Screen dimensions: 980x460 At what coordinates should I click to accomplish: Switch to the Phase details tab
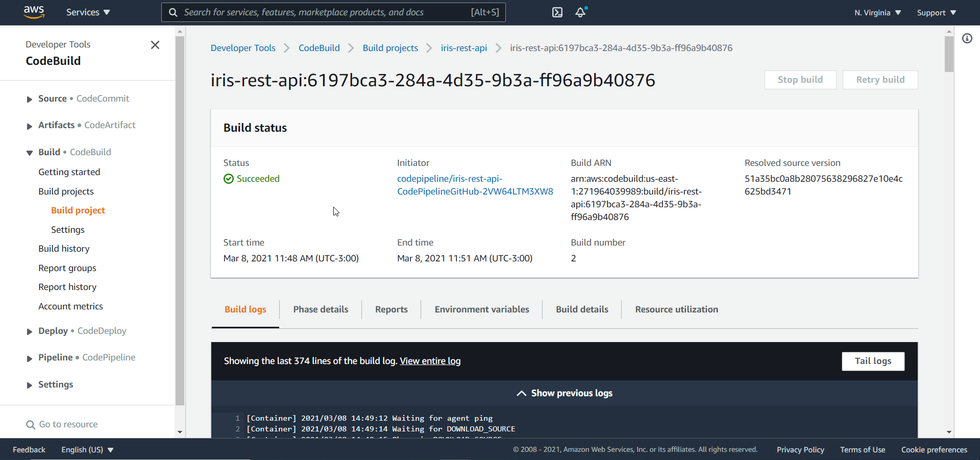321,309
